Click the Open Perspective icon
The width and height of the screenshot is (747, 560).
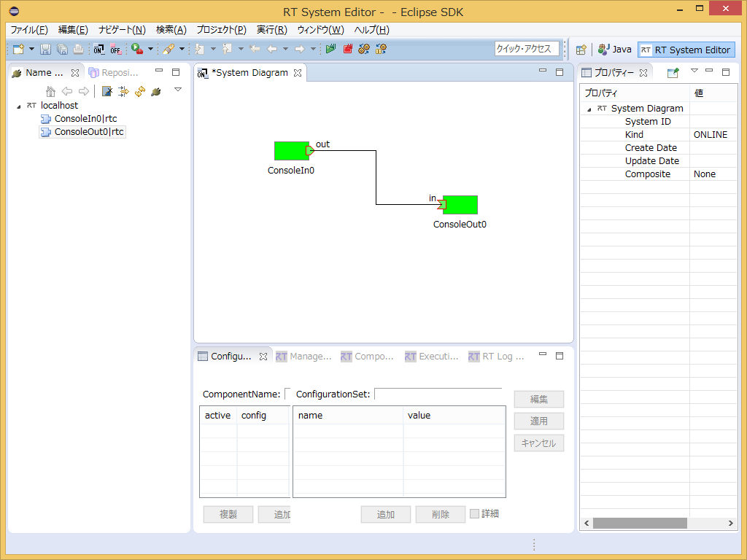pyautogui.click(x=581, y=50)
